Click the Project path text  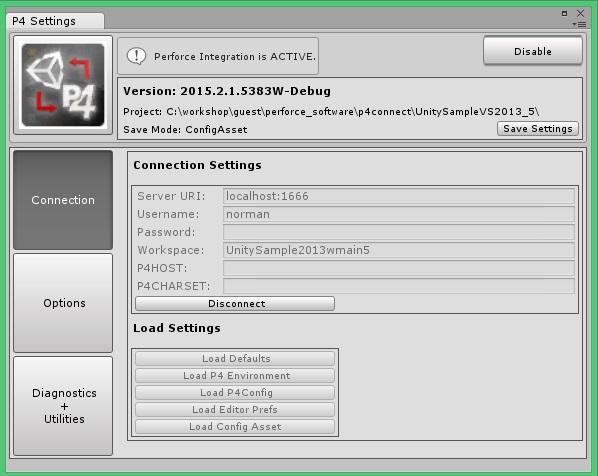[x=331, y=112]
